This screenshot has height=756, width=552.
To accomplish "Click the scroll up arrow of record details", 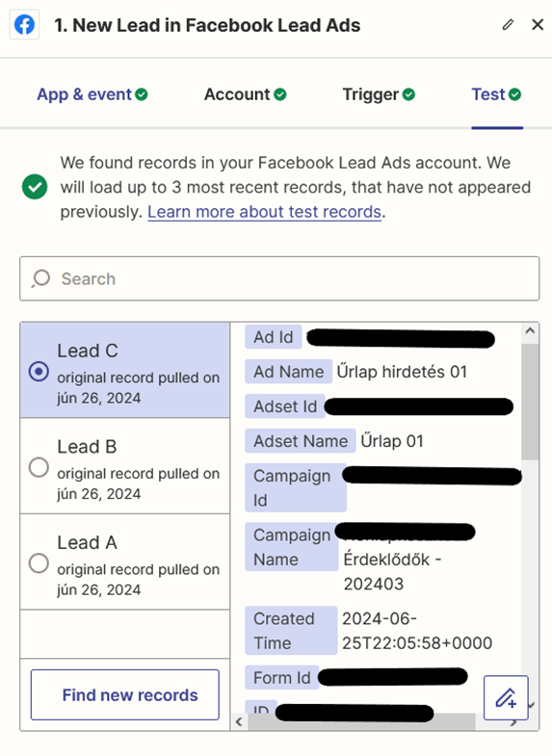I will click(x=530, y=330).
